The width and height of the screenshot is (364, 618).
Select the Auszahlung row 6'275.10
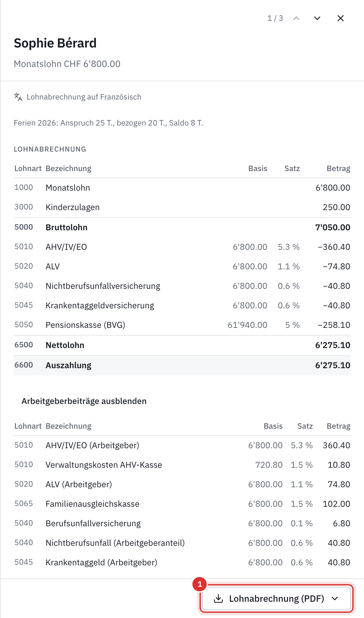(x=182, y=365)
